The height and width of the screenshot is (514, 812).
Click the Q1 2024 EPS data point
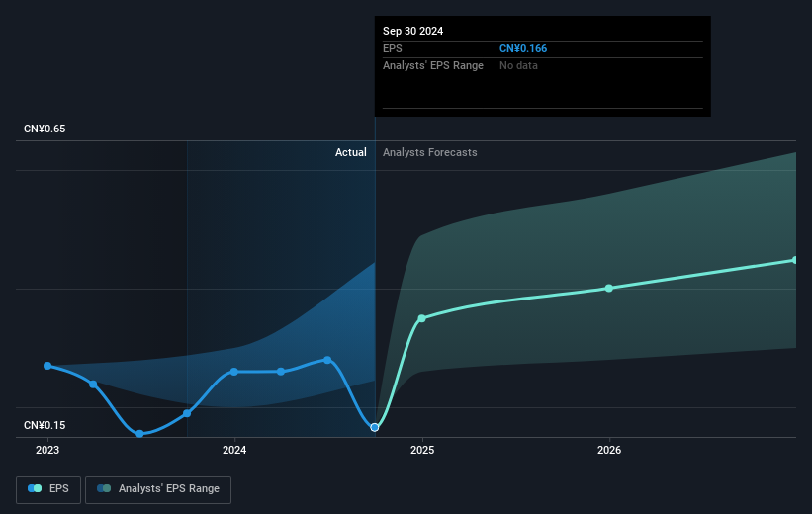(281, 372)
